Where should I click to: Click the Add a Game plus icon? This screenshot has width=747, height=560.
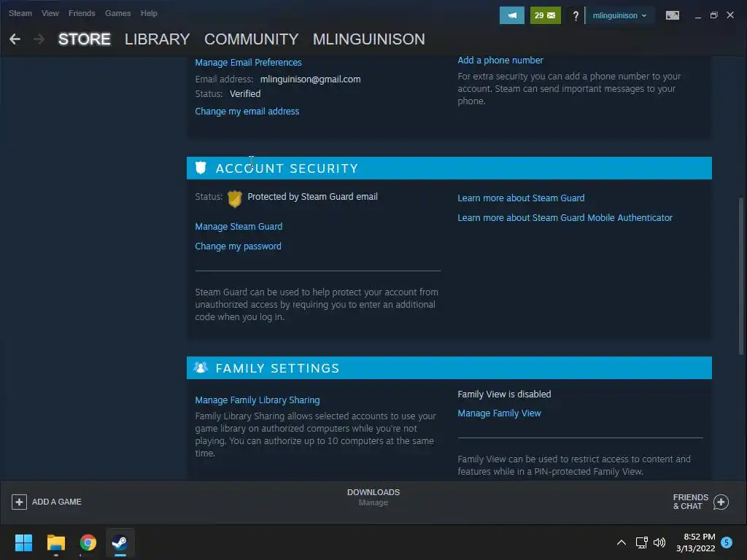coord(19,502)
